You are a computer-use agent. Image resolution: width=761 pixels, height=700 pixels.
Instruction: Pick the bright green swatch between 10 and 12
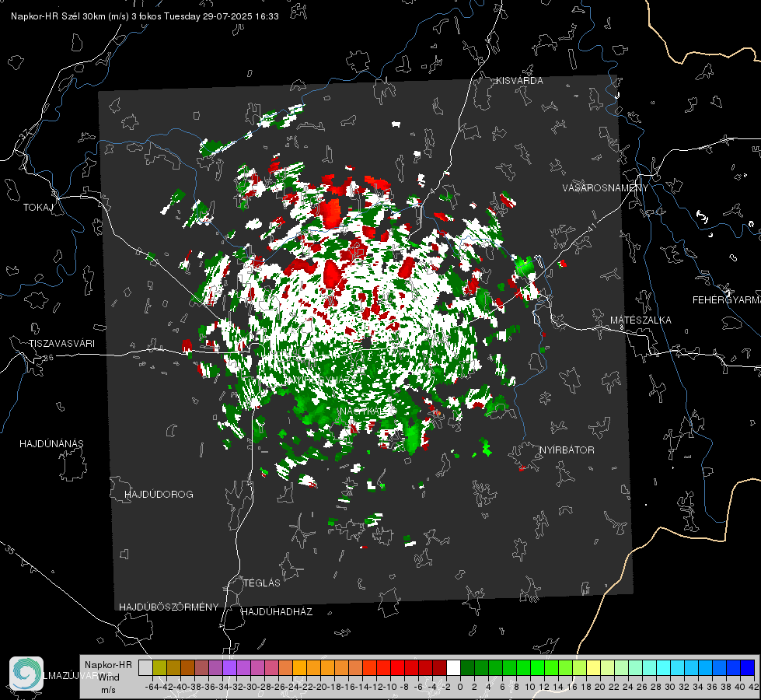(537, 667)
